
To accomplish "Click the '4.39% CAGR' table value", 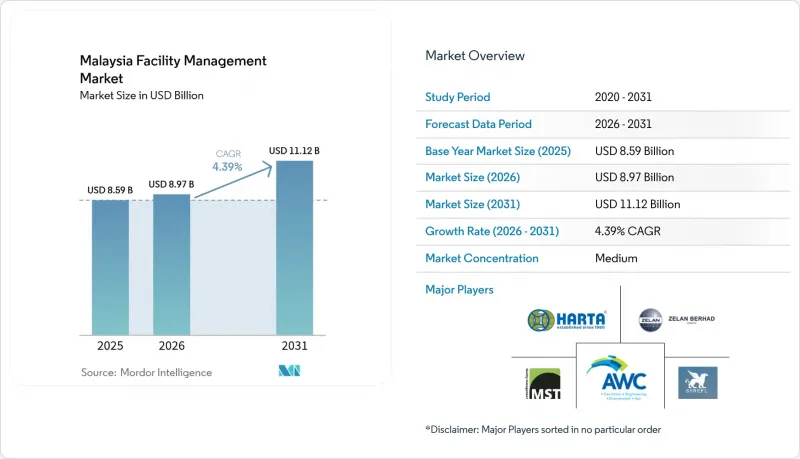I will [x=628, y=231].
